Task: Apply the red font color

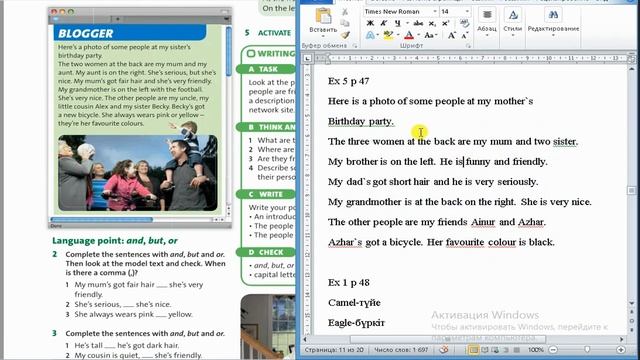Action: click(409, 36)
